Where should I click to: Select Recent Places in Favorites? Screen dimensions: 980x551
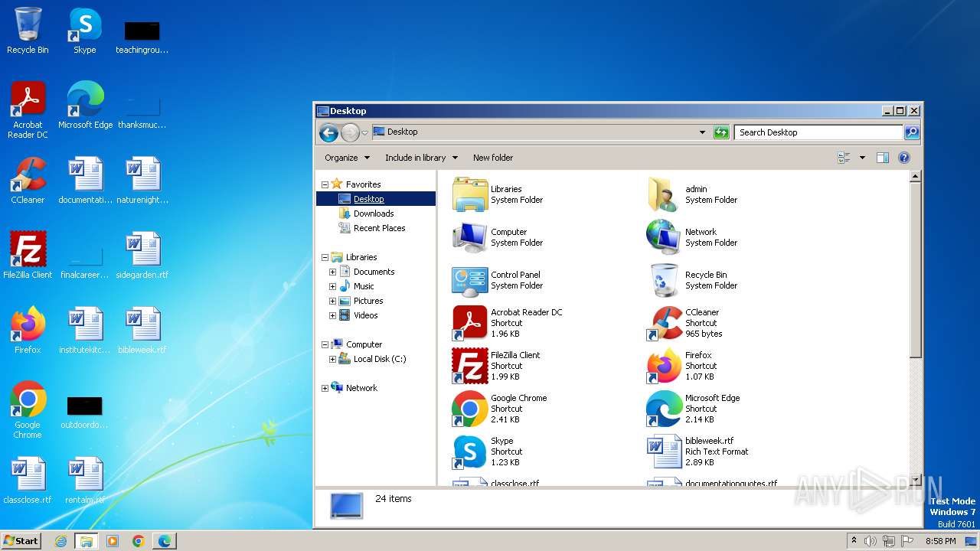pyautogui.click(x=372, y=228)
